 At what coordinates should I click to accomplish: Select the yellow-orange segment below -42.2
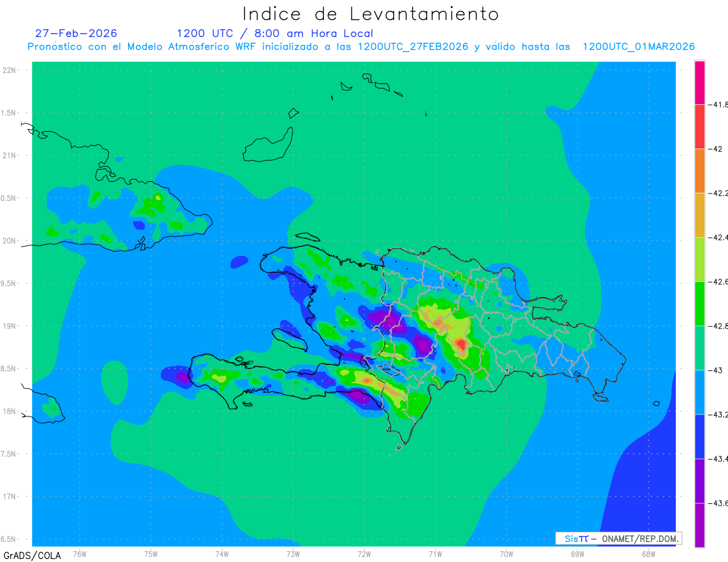pos(699,215)
